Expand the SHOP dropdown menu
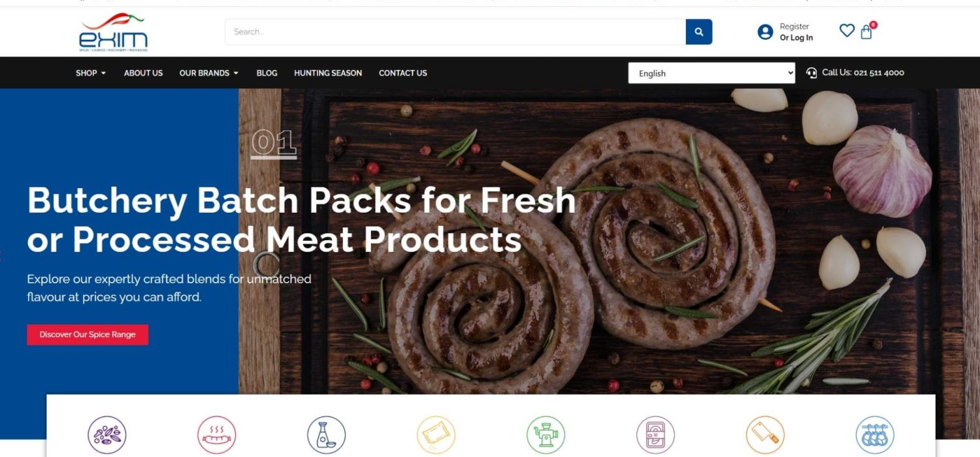This screenshot has width=980, height=457. 91,73
